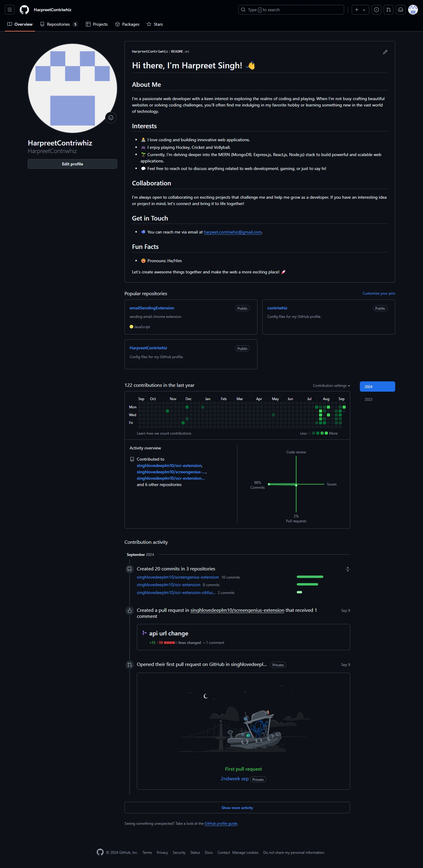
Task: Click the brightest green legend square near More
Action: click(x=326, y=433)
